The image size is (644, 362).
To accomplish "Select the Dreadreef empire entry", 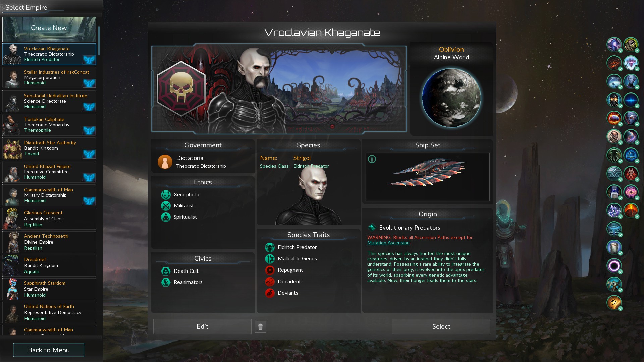I will [49, 265].
